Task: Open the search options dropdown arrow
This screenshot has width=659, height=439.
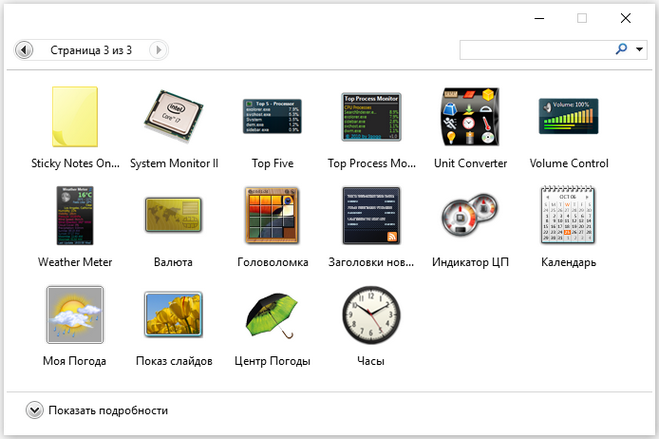Action: pyautogui.click(x=639, y=49)
